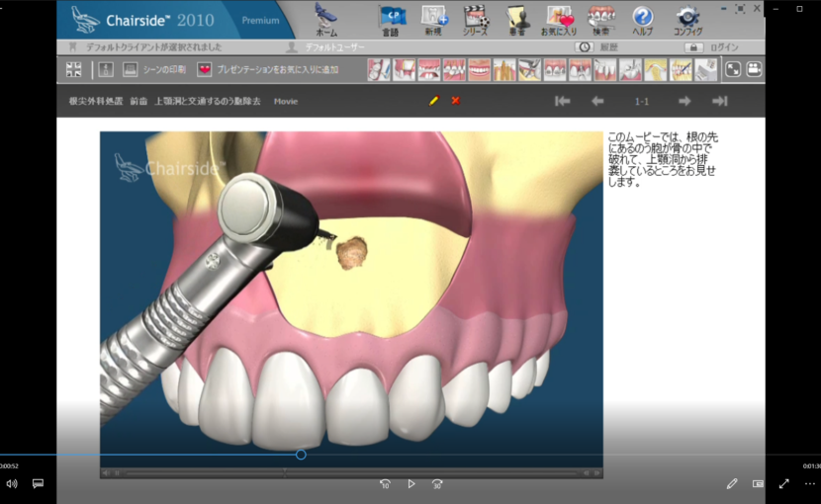This screenshot has width=821, height=504.
Task: Select the first thumbnail, a tooth with a blue instrument
Action: (x=379, y=69)
